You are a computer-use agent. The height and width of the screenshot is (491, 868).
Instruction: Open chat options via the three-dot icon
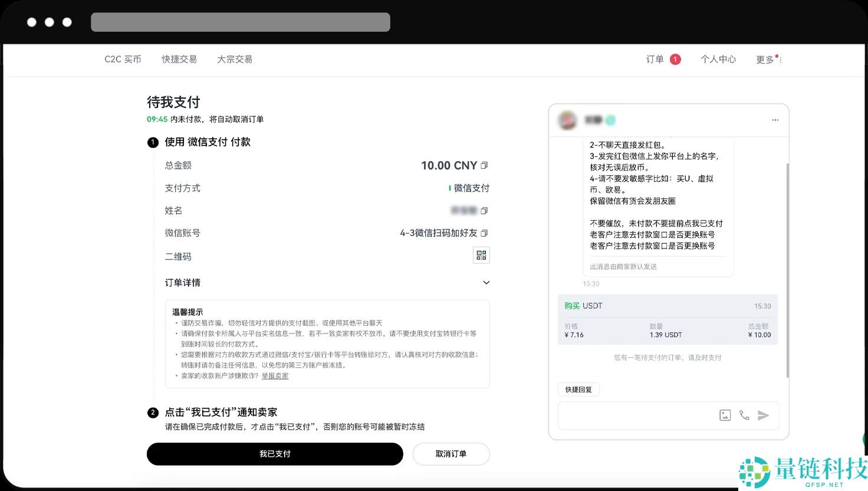(775, 119)
